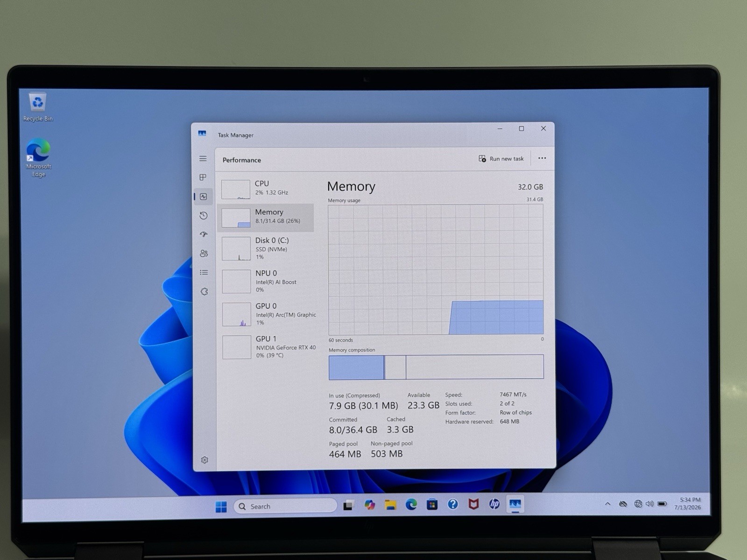Viewport: 747px width, 560px height.
Task: Click the Cached 3.3 GB value
Action: pos(400,429)
